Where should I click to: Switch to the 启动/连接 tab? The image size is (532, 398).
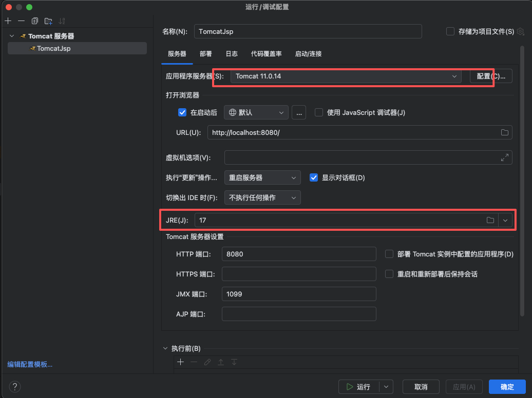click(309, 54)
